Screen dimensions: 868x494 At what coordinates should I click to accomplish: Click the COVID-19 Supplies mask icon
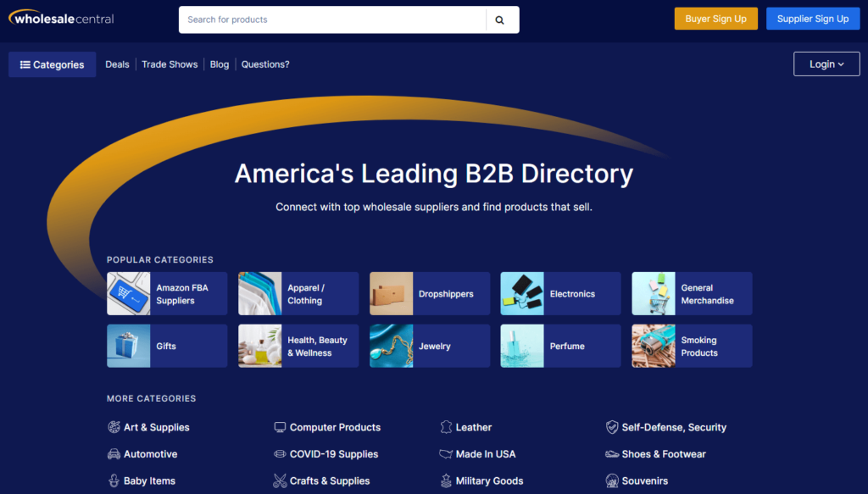[x=280, y=454]
